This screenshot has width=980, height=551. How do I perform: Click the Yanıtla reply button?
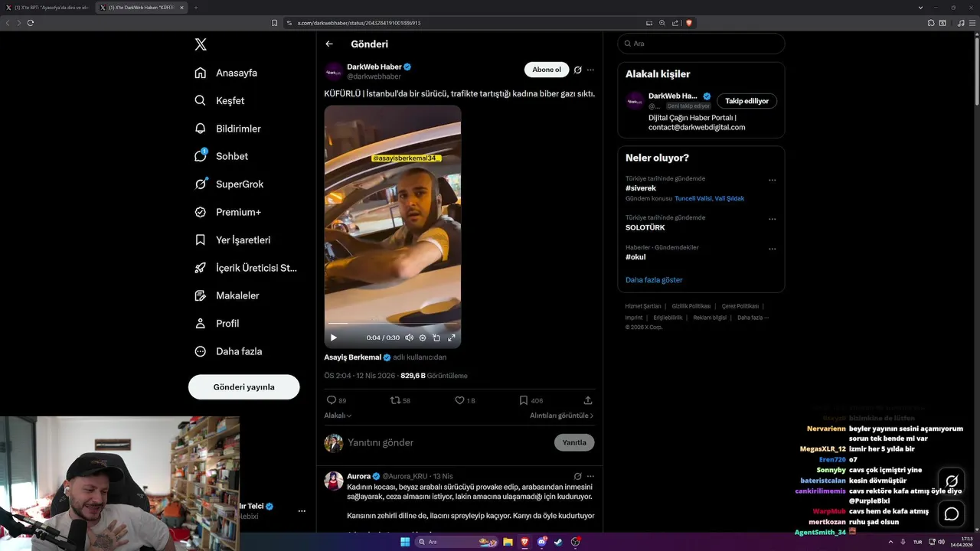tap(574, 442)
